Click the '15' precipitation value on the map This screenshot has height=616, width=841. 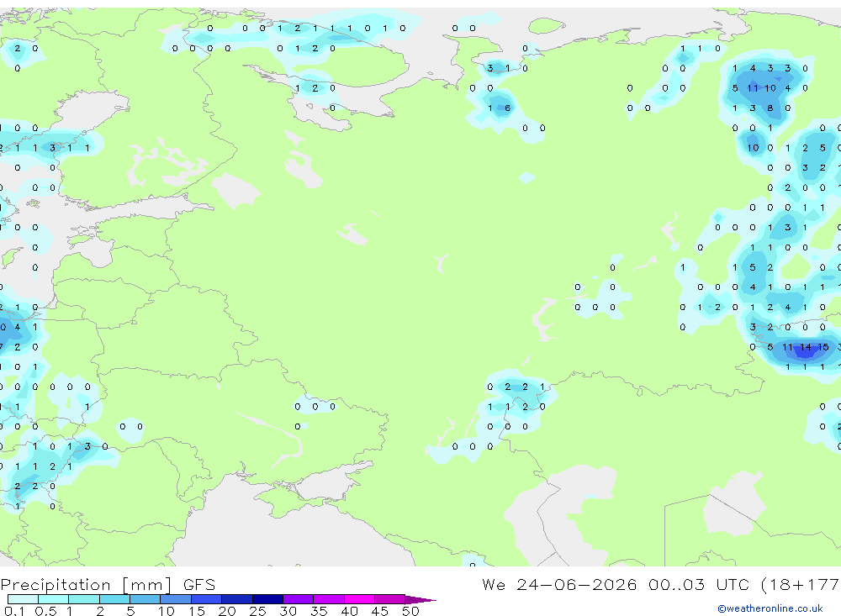coord(822,347)
